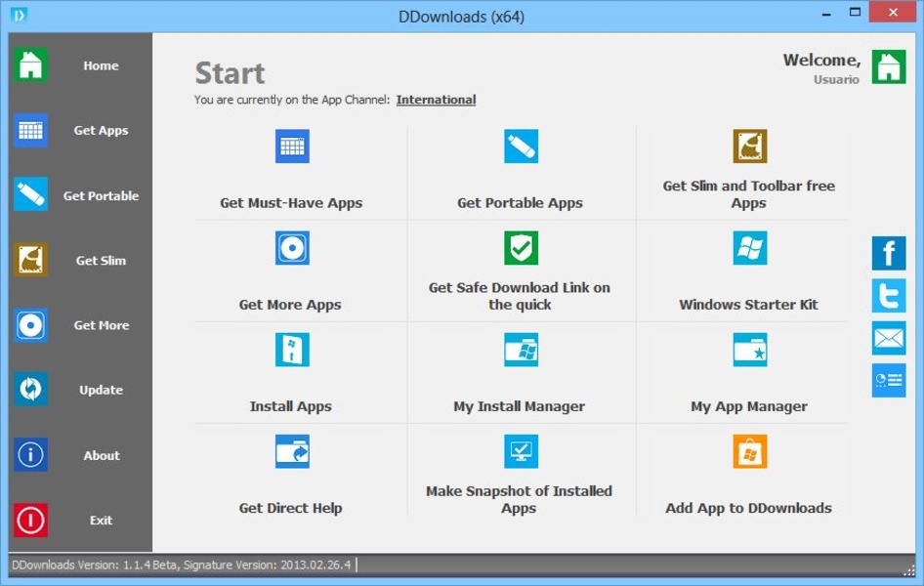
Task: Click Install Apps label
Action: (x=290, y=406)
